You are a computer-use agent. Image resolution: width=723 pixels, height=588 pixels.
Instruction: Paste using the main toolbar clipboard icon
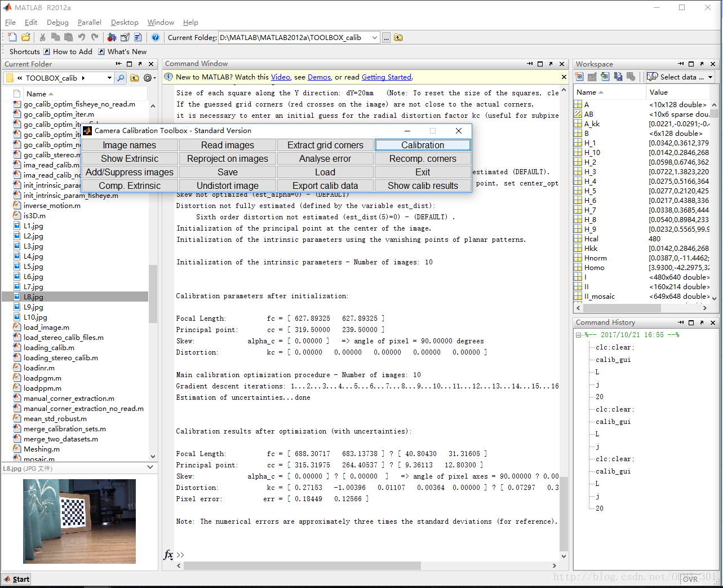pos(68,37)
